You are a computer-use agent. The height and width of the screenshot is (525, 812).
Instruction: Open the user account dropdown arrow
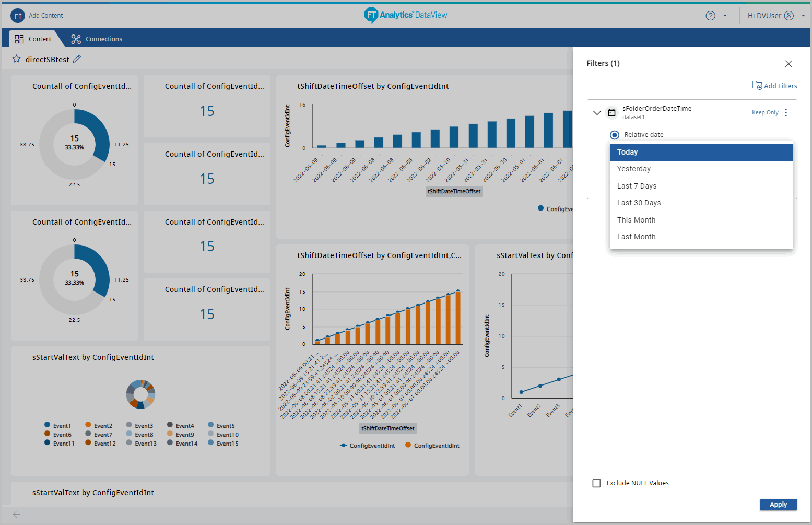803,16
